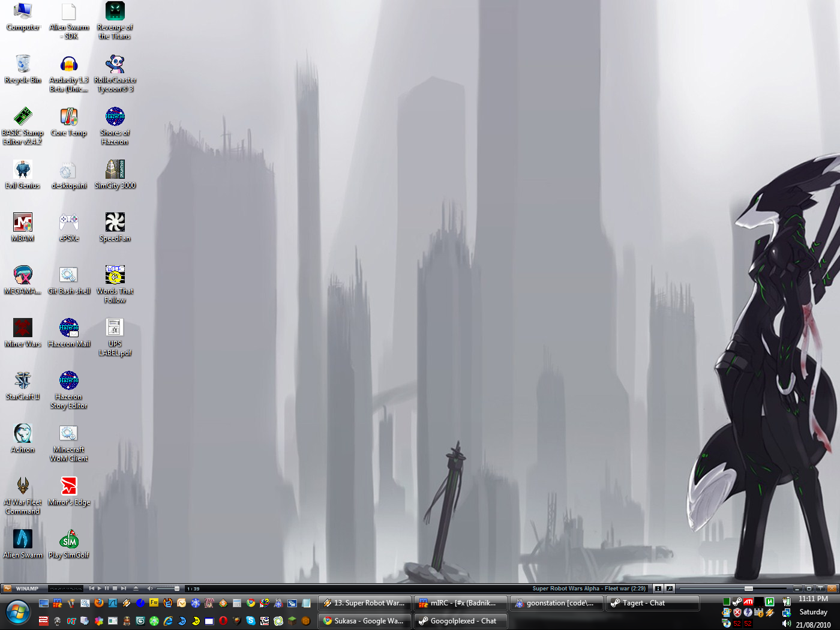
Task: Launch Alien Swarm game icon
Action: [x=23, y=545]
